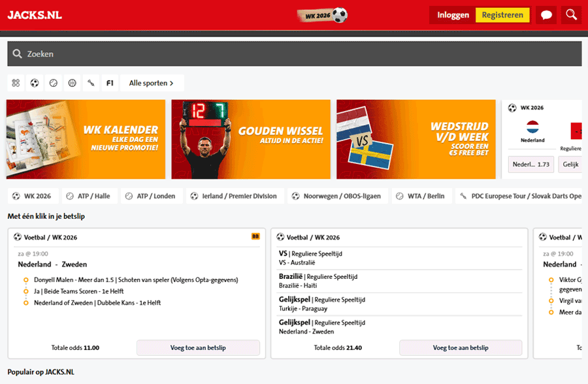588x384 pixels.
Task: Click football icon on second Voetbal card
Action: point(280,237)
